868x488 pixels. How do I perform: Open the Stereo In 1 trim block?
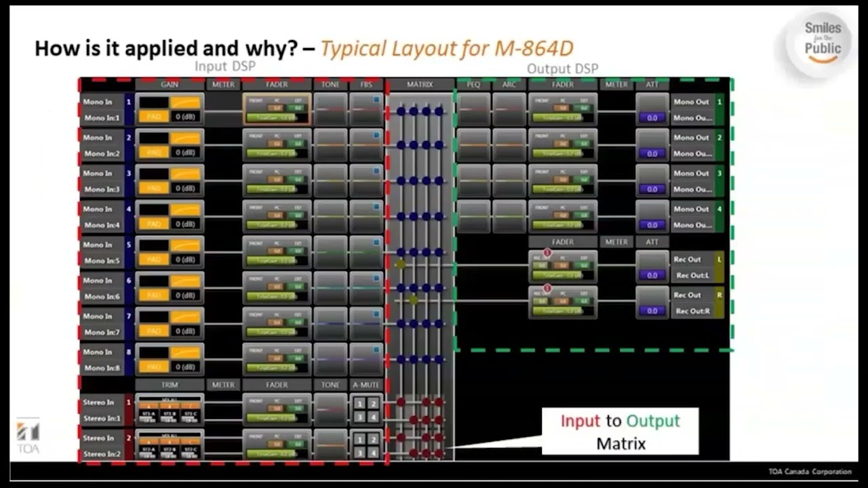170,409
